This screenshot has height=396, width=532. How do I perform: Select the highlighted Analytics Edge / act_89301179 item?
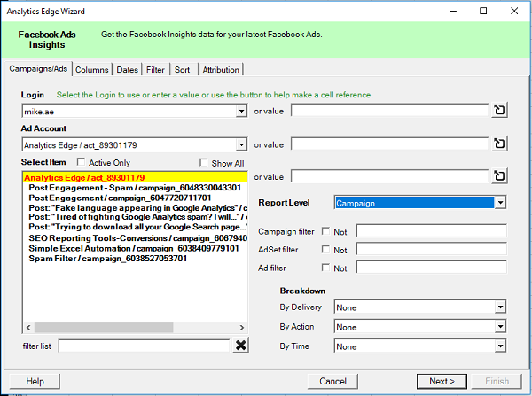pos(135,178)
